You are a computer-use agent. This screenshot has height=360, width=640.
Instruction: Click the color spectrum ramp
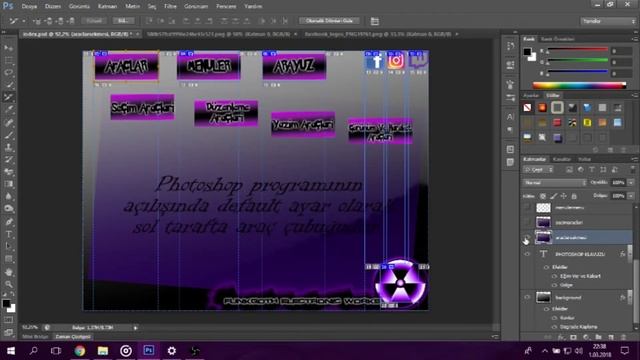pos(579,85)
